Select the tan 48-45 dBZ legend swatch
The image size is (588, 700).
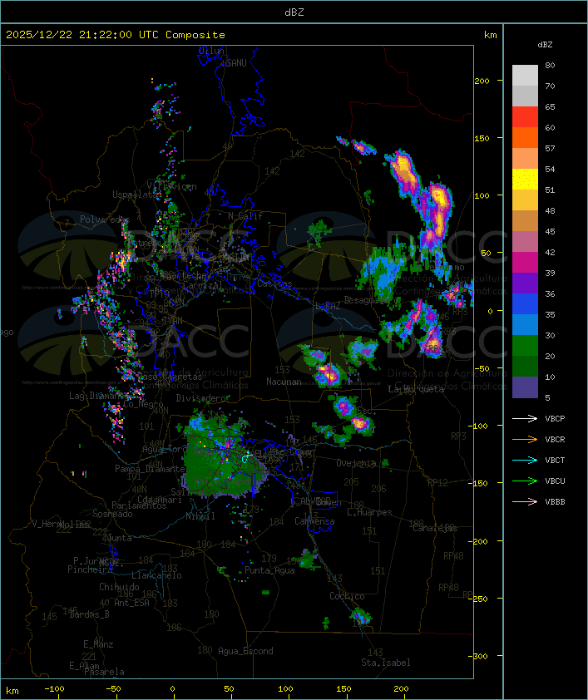(525, 221)
